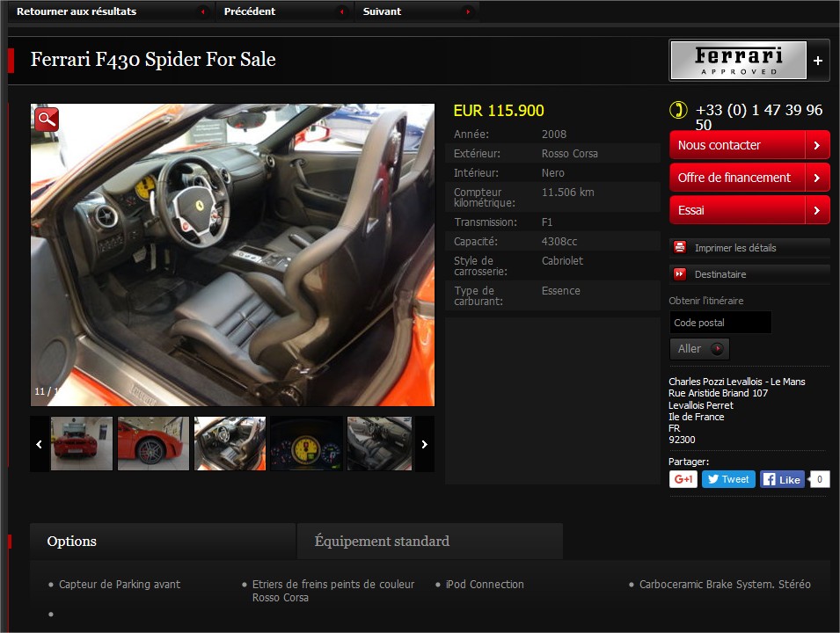Image resolution: width=840 pixels, height=633 pixels.
Task: Go to Suivant listing
Action: [x=382, y=11]
